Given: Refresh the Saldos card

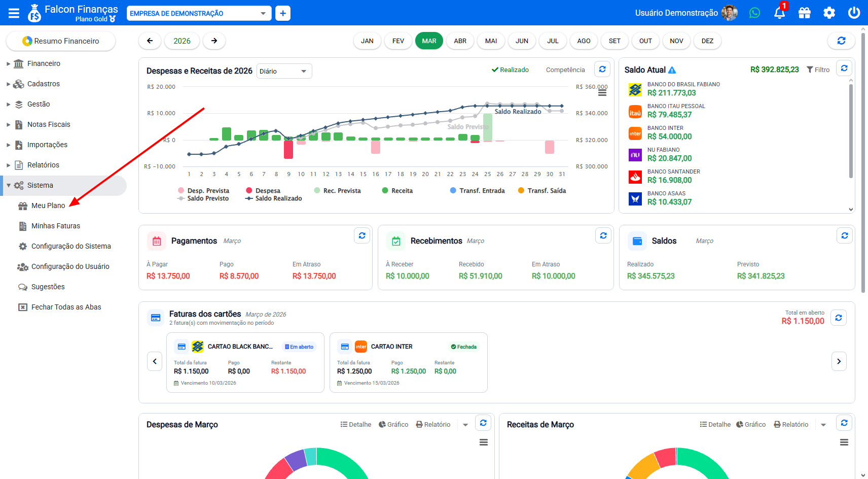Looking at the screenshot, I should point(845,235).
